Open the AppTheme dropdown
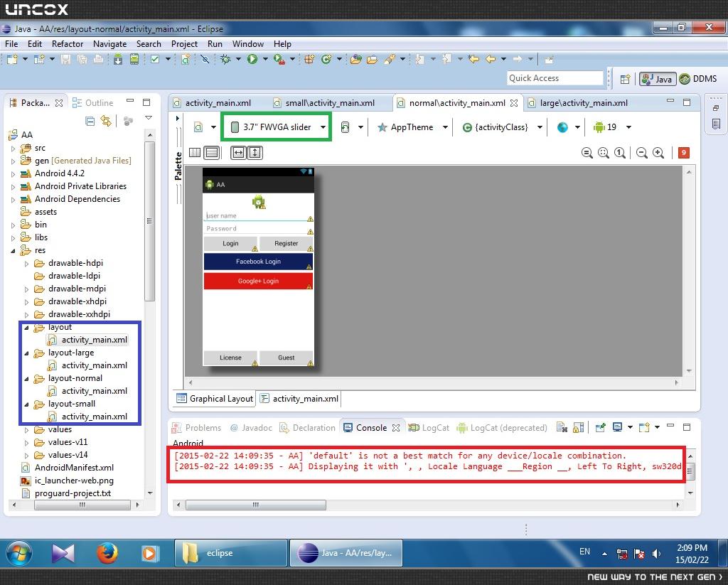The height and width of the screenshot is (585, 728). click(x=412, y=127)
